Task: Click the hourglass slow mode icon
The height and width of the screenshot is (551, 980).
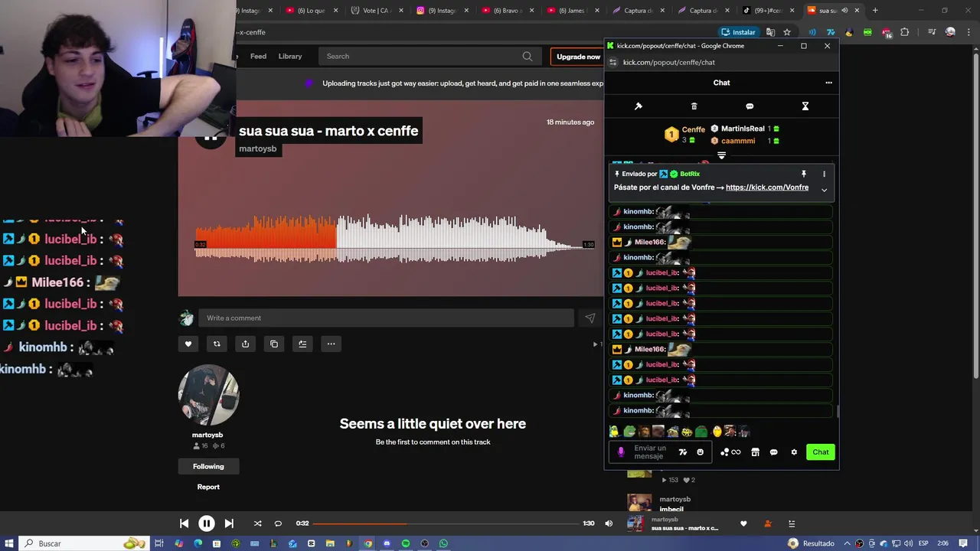Action: tap(805, 106)
